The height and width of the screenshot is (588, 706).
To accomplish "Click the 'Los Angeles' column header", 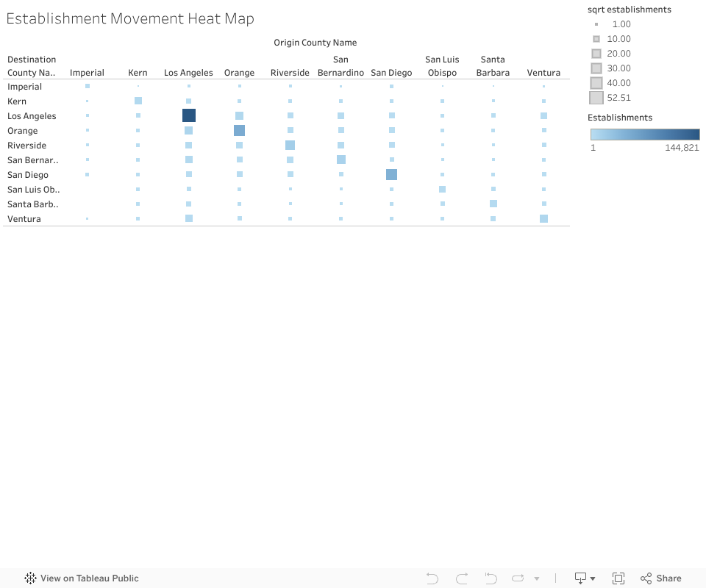I will (188, 73).
